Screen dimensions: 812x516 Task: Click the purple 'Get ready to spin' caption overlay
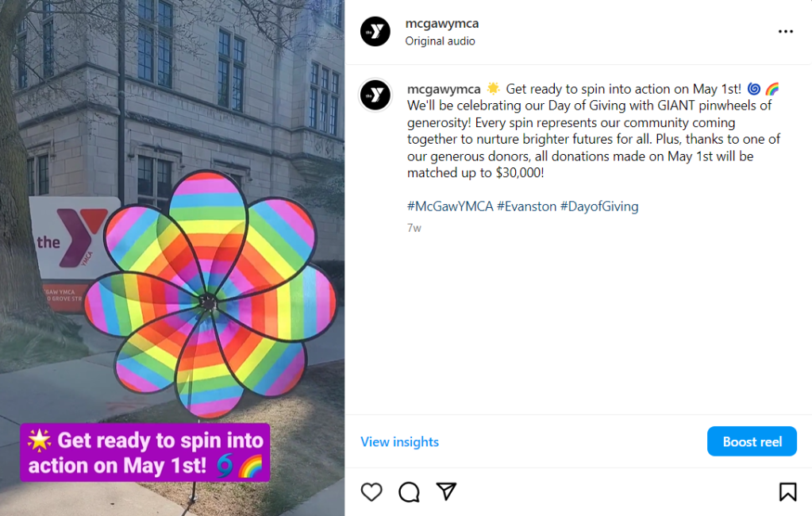(144, 452)
